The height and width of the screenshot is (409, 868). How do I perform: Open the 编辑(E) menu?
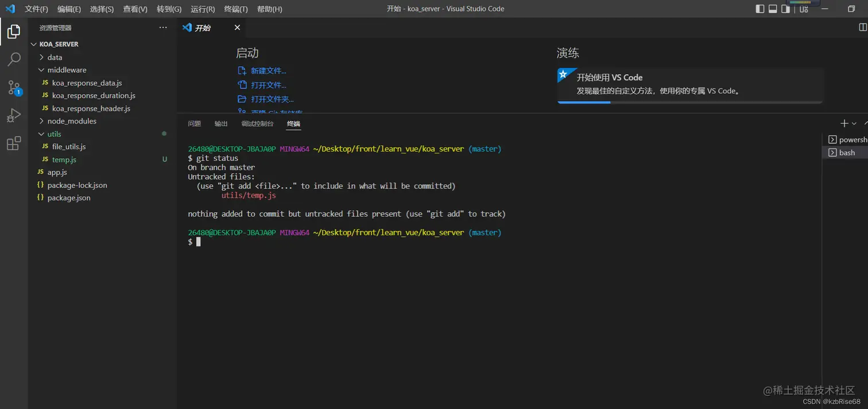[69, 9]
